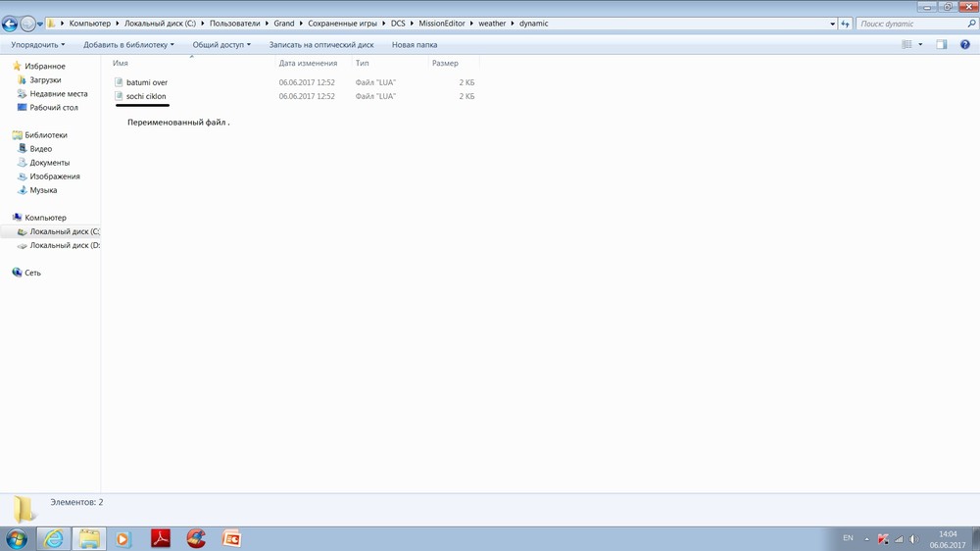Select Локальный диск (C:) in sidebar
Screen dimensions: 980x551
click(65, 231)
